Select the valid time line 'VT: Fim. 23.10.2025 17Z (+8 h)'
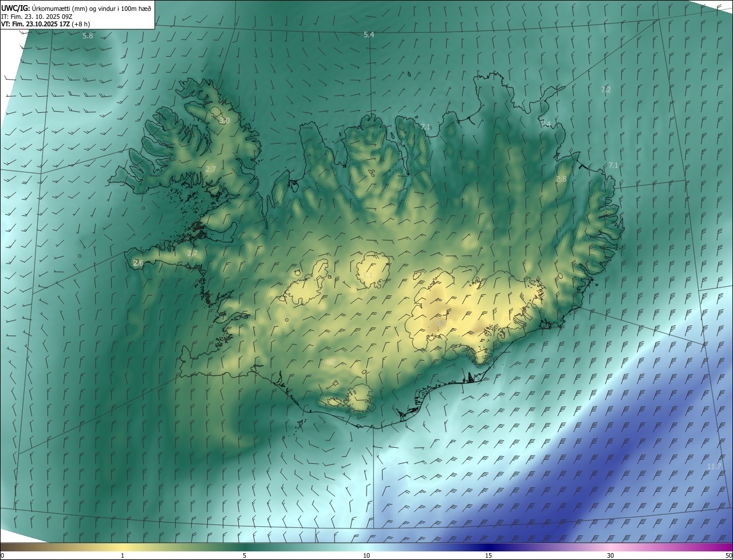This screenshot has height=560, width=733. (x=45, y=24)
